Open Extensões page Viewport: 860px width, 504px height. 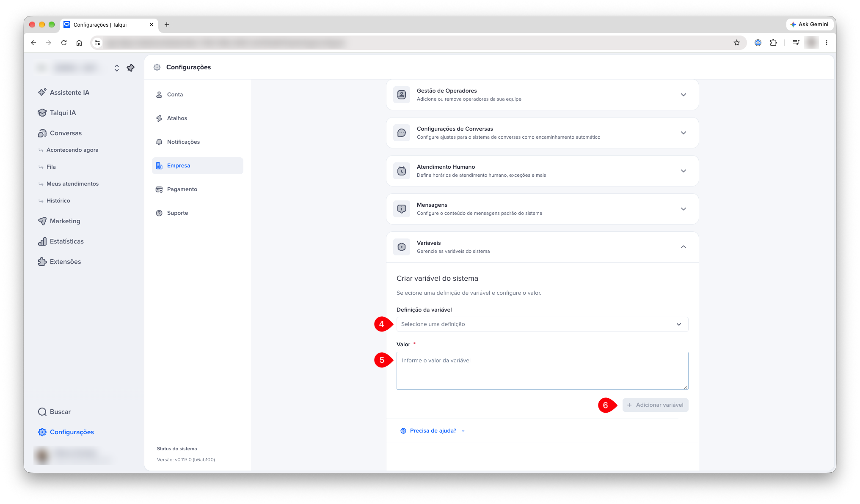coord(59,261)
